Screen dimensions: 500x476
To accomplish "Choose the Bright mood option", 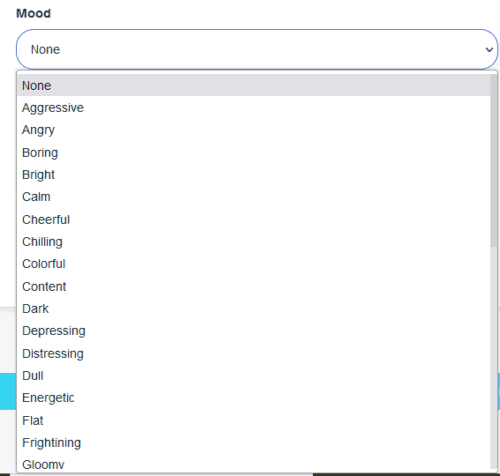I will pyautogui.click(x=253, y=175).
